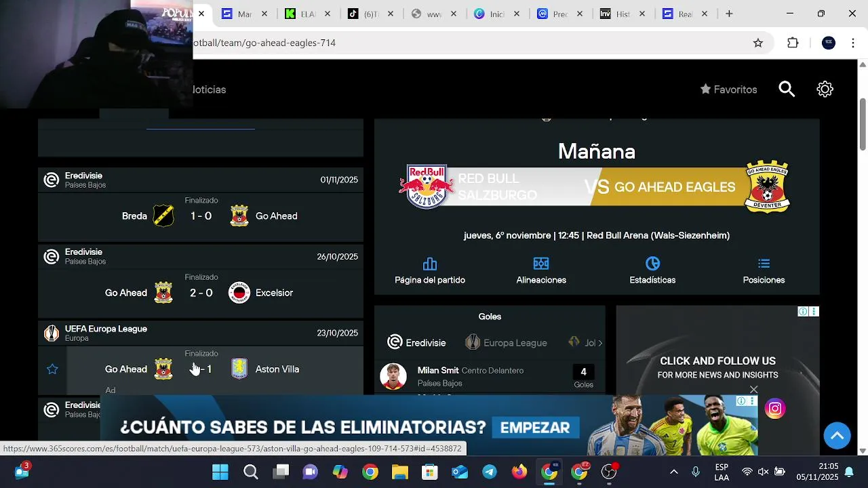Screen dimensions: 868x488
Task: Click the address bar URL
Action: pos(264,43)
